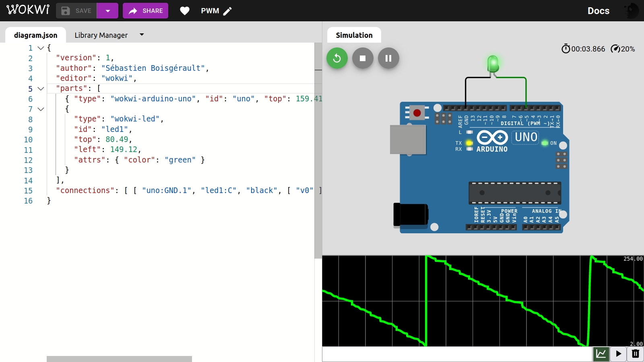Click the Arduino power pin header
644x362 pixels.
(491, 227)
